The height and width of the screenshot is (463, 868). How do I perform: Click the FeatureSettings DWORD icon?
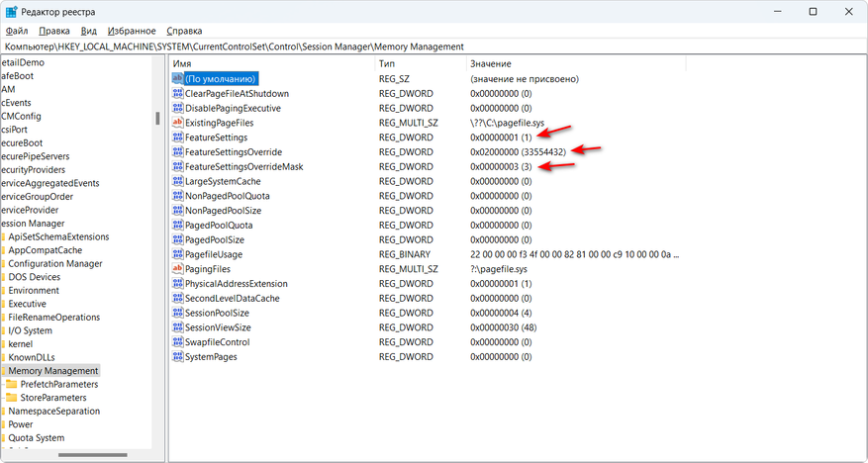178,138
